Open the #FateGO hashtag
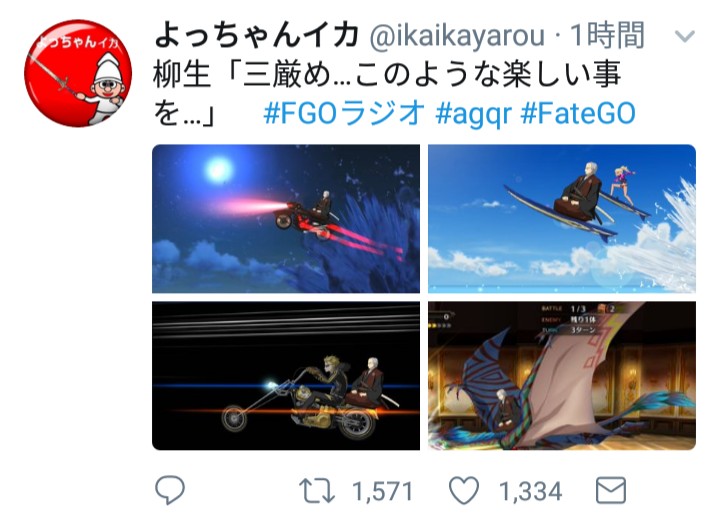Viewport: 720px width, 516px height. coord(578,113)
